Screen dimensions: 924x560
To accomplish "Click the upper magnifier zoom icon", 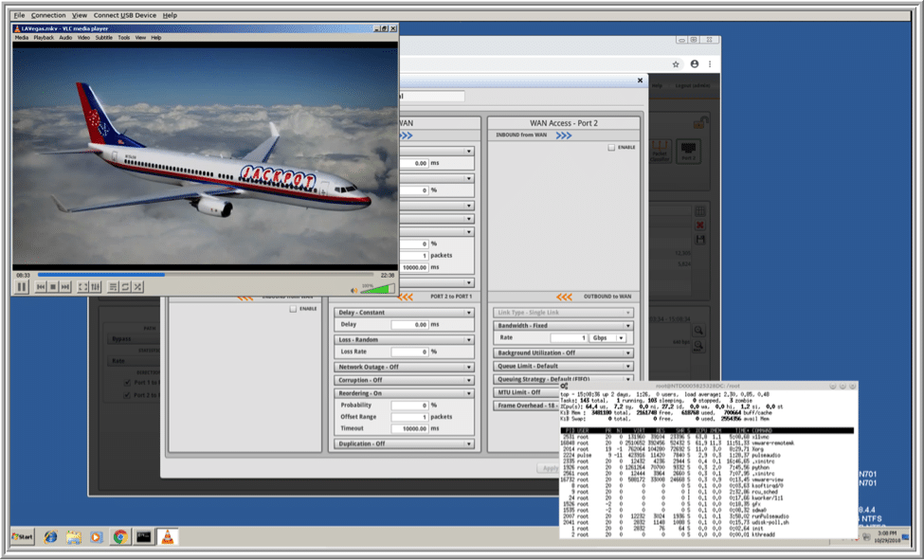I will click(698, 332).
